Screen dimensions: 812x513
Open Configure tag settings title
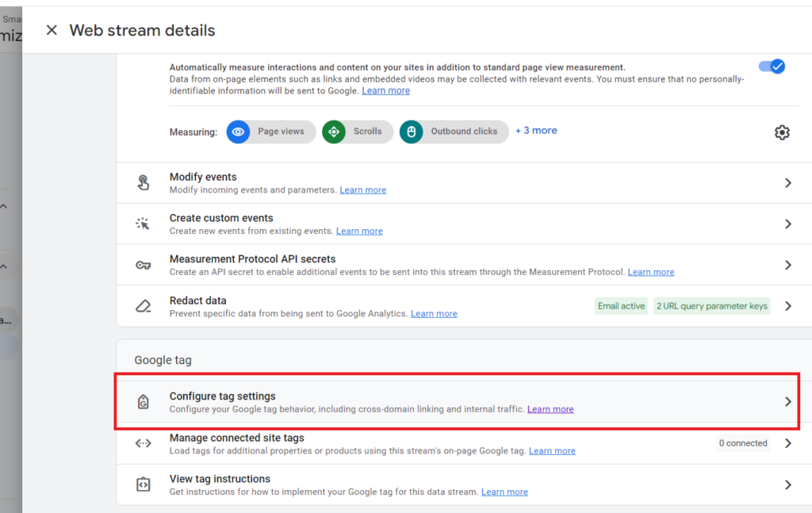223,396
